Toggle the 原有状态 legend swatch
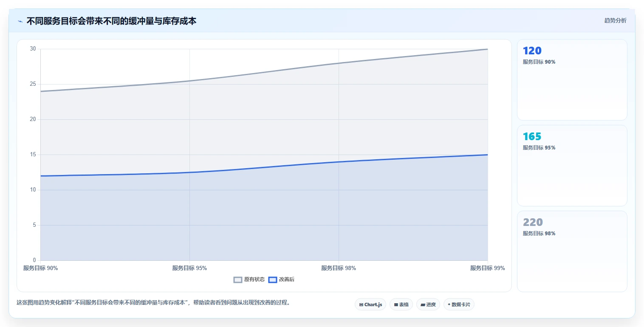Screen dimensions: 644x327 tap(238, 279)
